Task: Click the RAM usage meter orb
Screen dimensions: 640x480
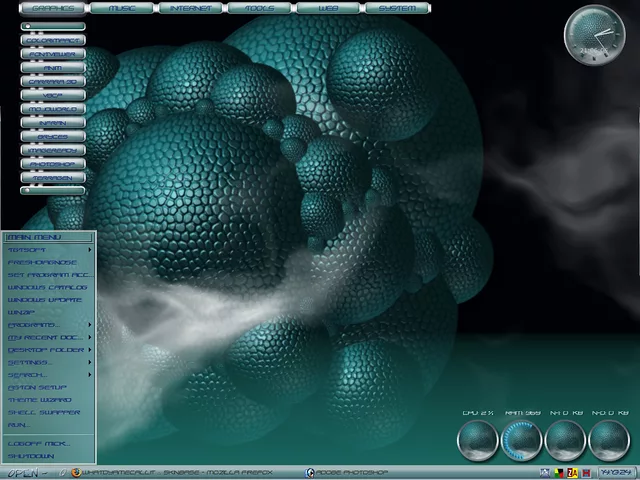Action: point(521,440)
